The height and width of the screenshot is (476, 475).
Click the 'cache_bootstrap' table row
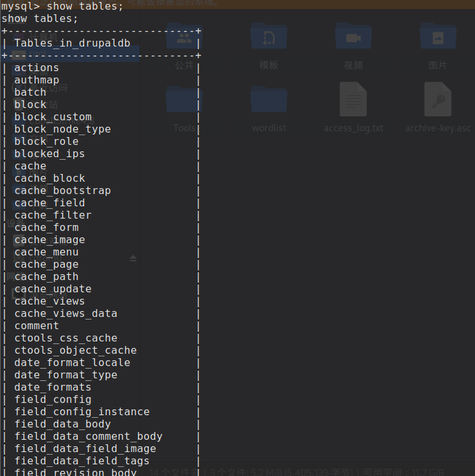point(101,191)
